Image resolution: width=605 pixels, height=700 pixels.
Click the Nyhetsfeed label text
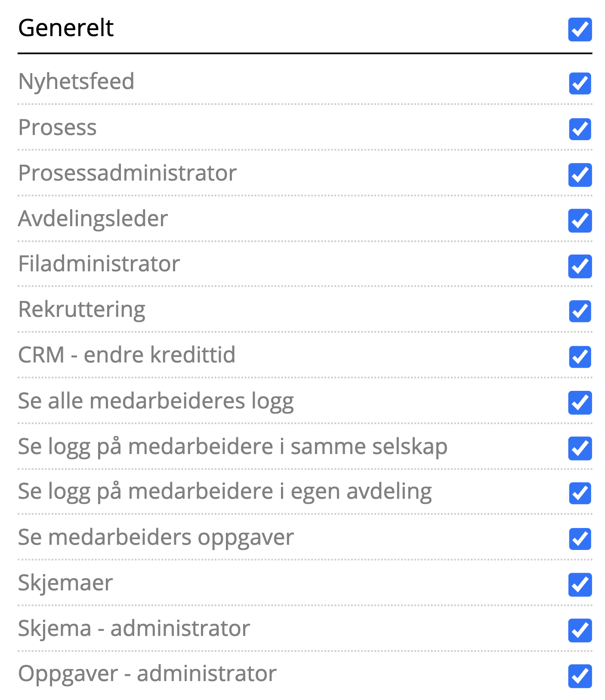point(76,82)
